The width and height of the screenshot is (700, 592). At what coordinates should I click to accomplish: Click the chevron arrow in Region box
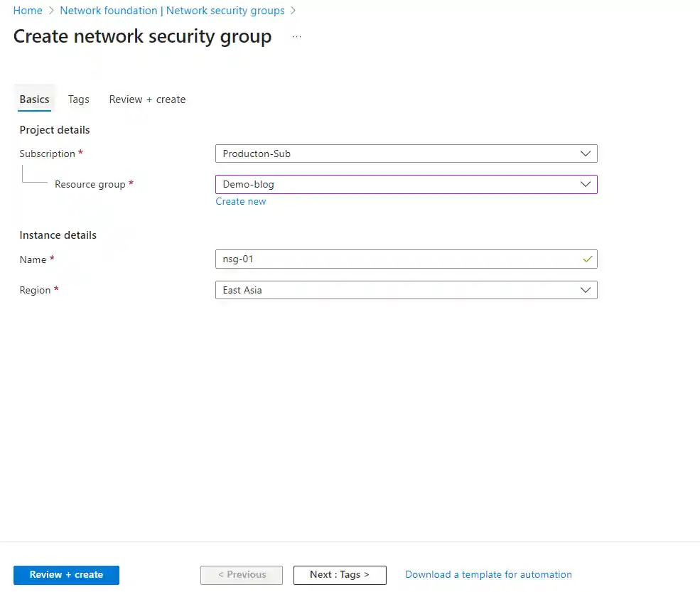pos(586,290)
